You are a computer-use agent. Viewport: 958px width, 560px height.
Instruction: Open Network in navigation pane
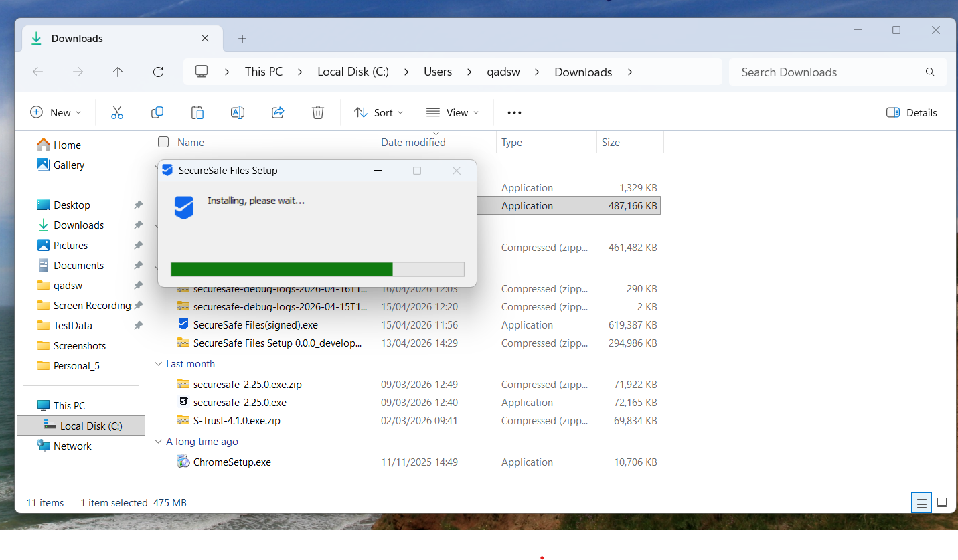[72, 446]
